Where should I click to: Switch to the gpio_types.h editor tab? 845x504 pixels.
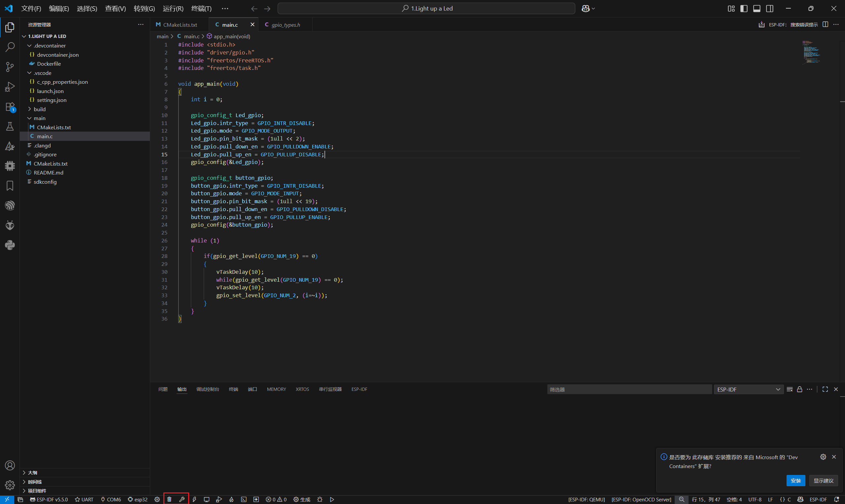pos(286,25)
